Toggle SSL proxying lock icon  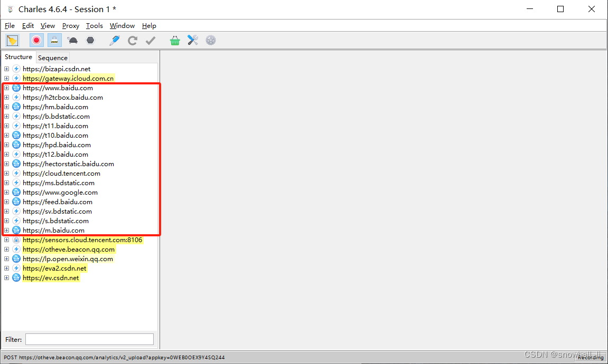(x=54, y=40)
